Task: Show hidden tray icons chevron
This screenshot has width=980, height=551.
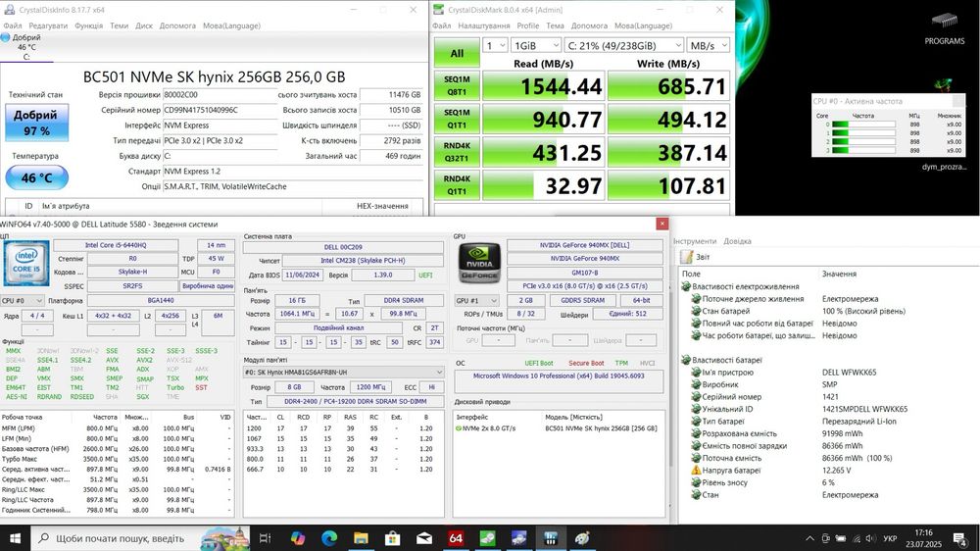Action: pyautogui.click(x=810, y=538)
